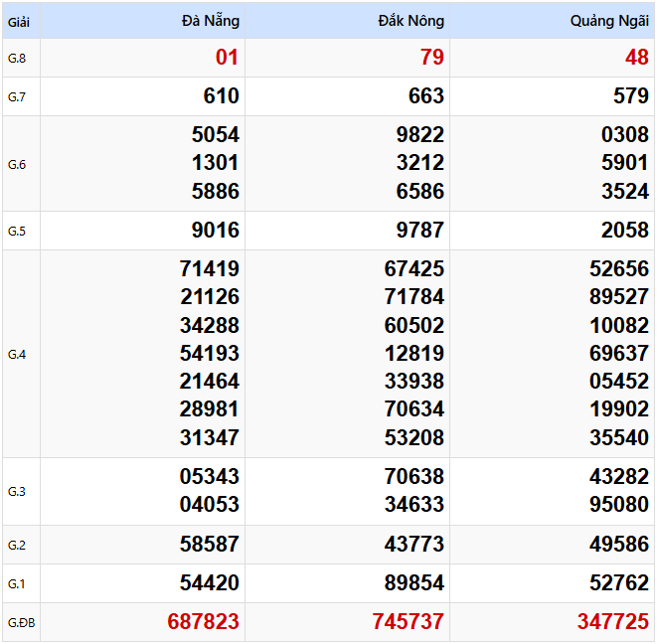This screenshot has height=644, width=658.
Task: Select Quảng Ngãi special prize number 347725
Action: [x=613, y=622]
